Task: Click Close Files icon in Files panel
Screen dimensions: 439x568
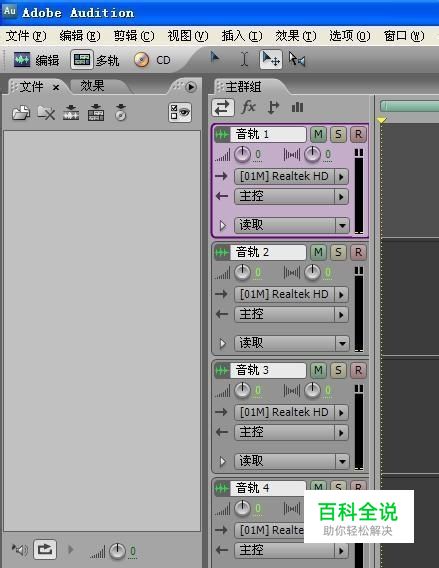Action: click(46, 113)
